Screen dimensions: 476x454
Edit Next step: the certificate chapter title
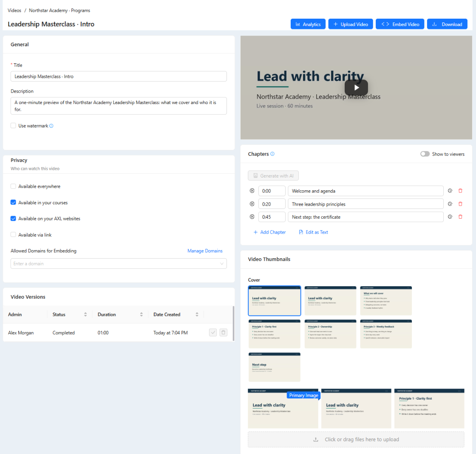[365, 217]
